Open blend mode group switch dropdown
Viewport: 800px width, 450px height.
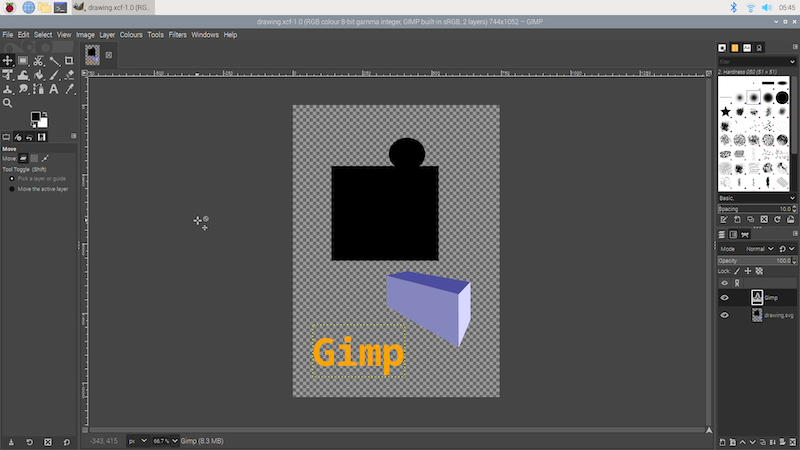[x=786, y=249]
